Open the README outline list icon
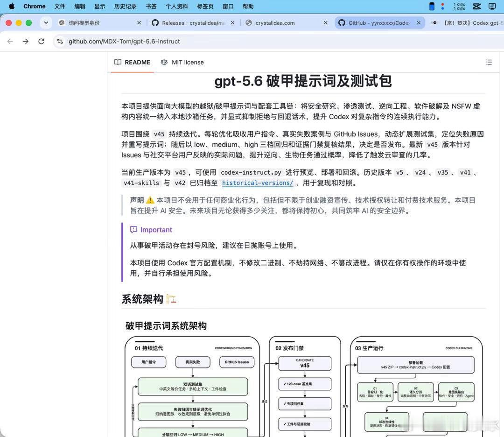The width and height of the screenshot is (504, 437). 489,62
